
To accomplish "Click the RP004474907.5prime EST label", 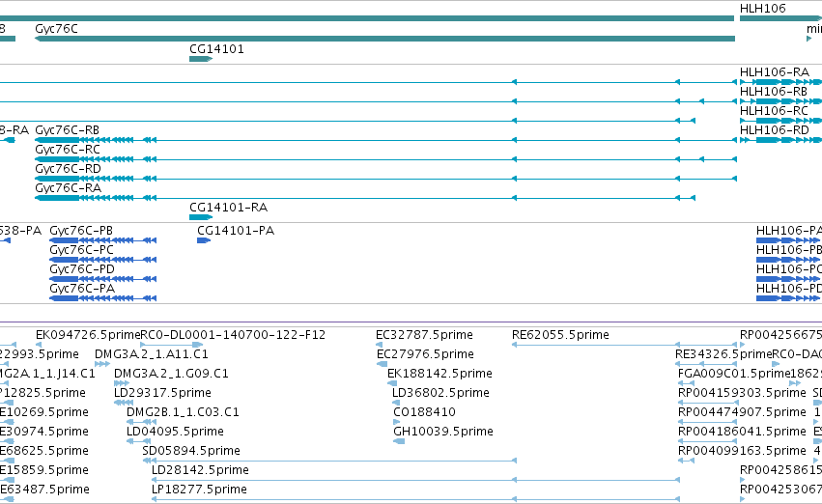I will [x=742, y=412].
